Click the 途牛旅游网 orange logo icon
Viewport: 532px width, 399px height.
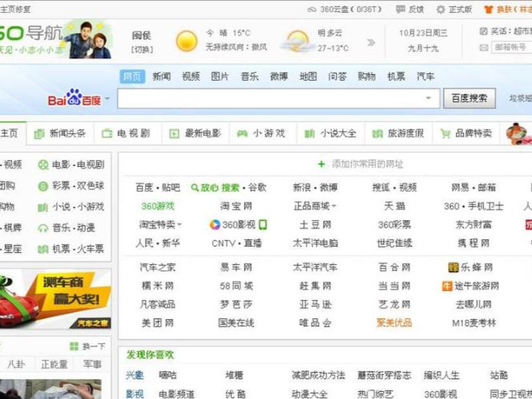(447, 286)
